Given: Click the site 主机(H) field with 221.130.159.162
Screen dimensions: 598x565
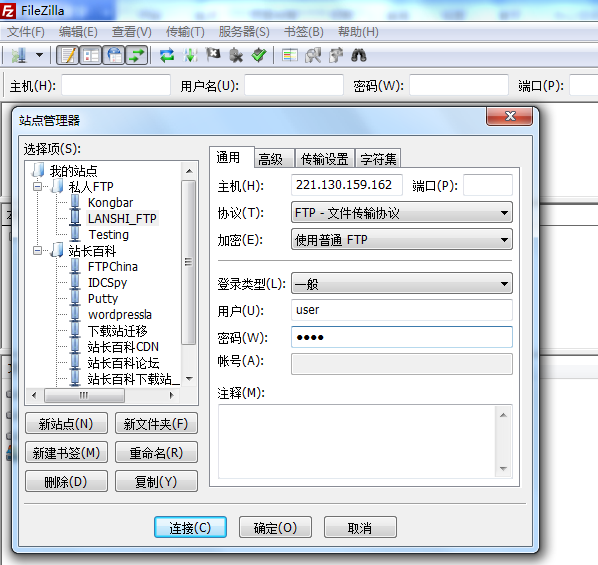Looking at the screenshot, I should [x=347, y=185].
